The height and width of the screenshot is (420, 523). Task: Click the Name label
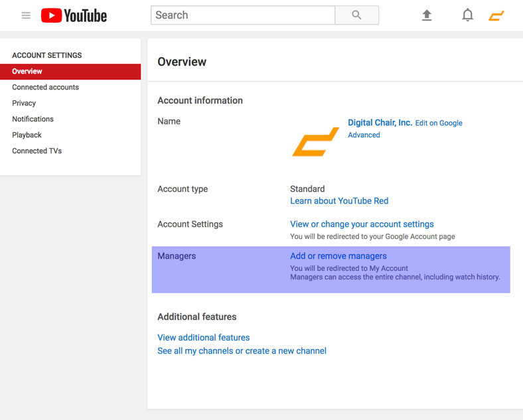169,121
